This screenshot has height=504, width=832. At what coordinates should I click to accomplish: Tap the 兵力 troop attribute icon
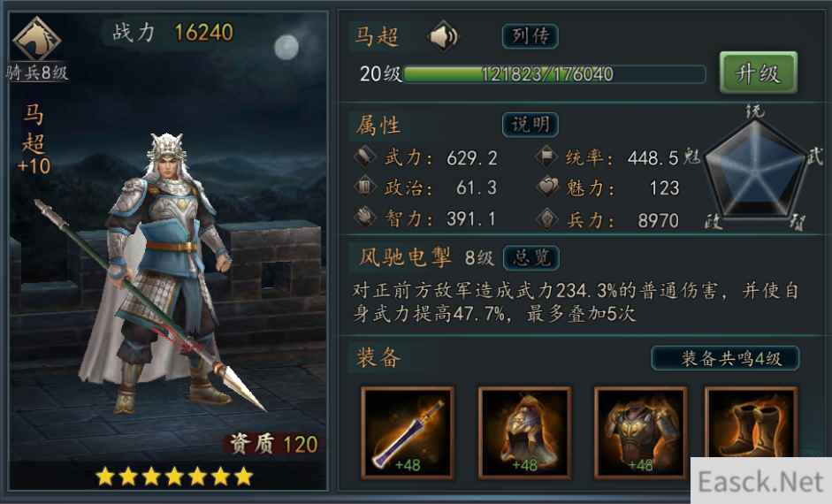547,218
